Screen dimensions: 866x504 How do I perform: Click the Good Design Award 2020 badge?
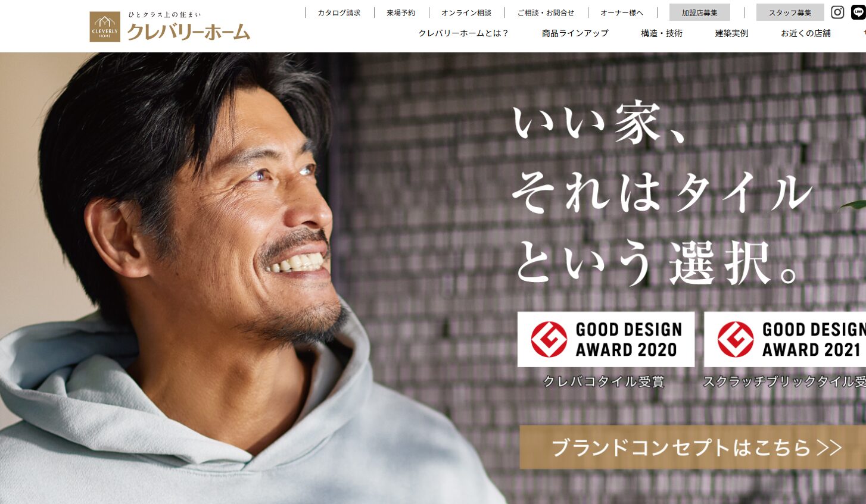[x=606, y=339]
